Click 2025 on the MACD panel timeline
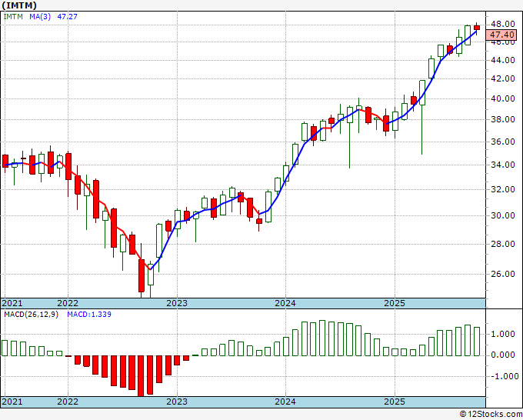523x420 pixels. (395, 402)
